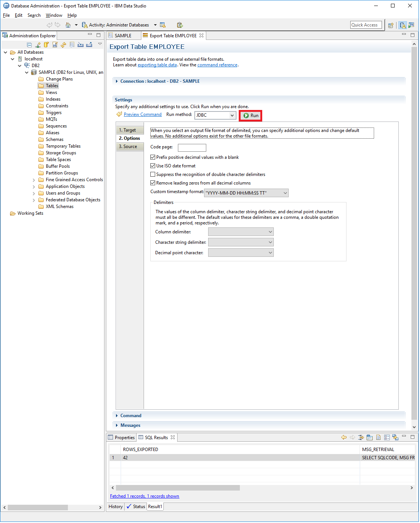Expand Fine Grained Access Controls node
This screenshot has width=420, height=523.
(x=34, y=180)
